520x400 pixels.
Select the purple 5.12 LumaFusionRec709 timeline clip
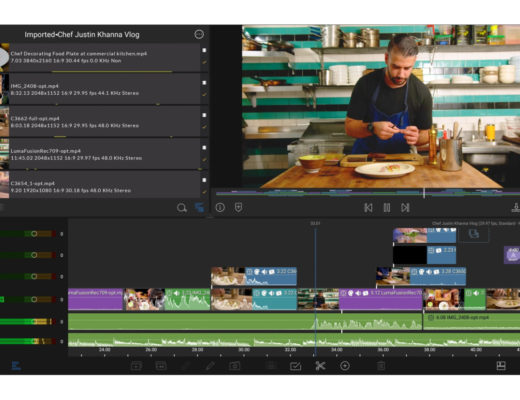(381, 299)
